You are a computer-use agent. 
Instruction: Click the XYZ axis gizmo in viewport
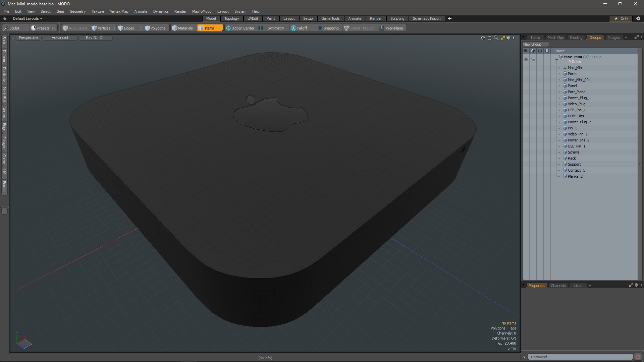(x=23, y=341)
